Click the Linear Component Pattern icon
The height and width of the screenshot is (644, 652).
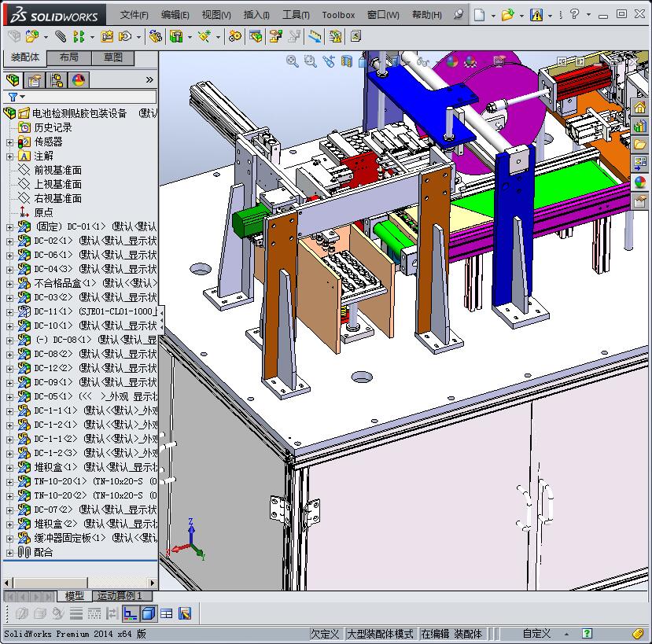click(x=79, y=37)
